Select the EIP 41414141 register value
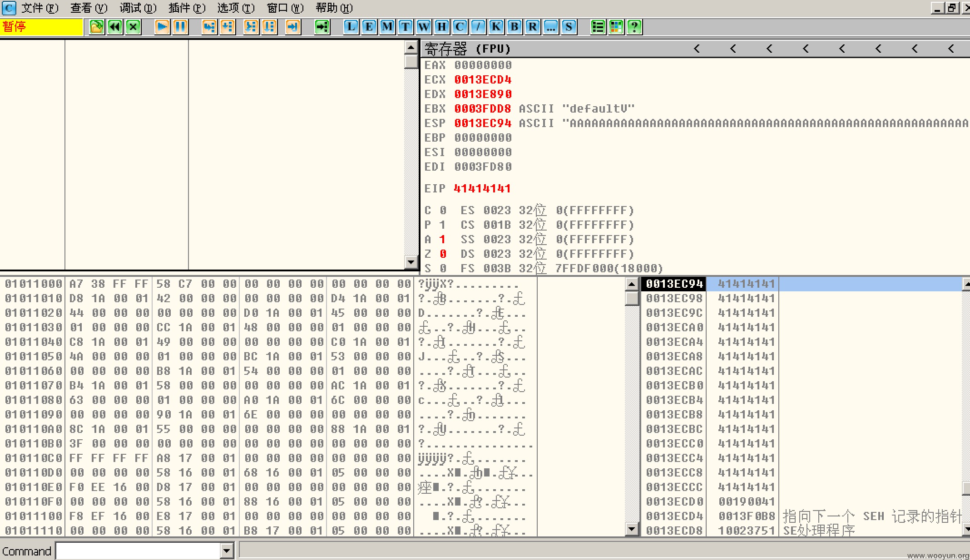The image size is (970, 560). [482, 188]
